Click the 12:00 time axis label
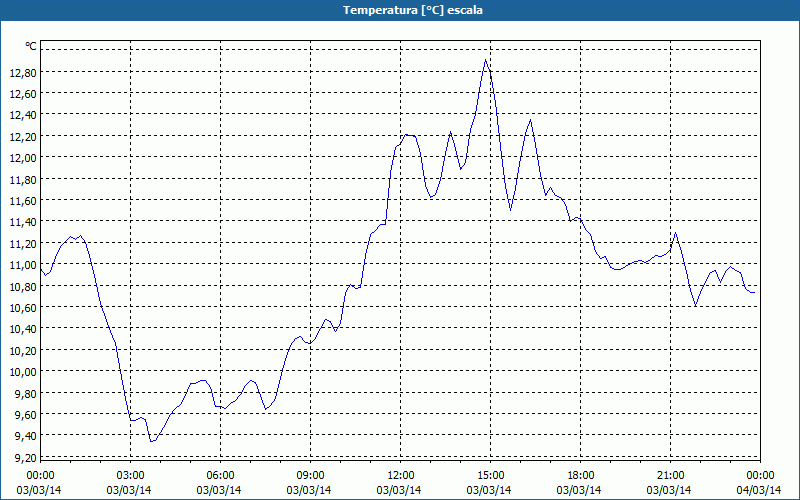This screenshot has height=500, width=800. click(401, 476)
